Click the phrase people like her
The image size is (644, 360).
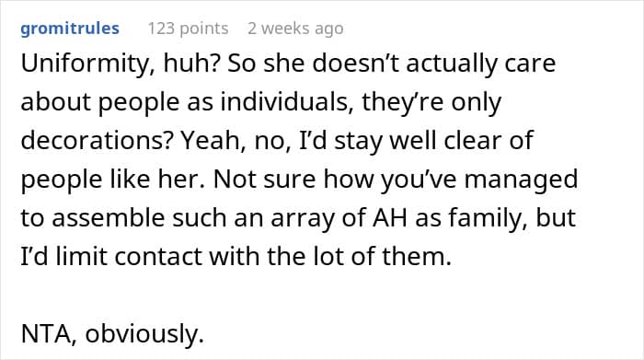pos(112,180)
